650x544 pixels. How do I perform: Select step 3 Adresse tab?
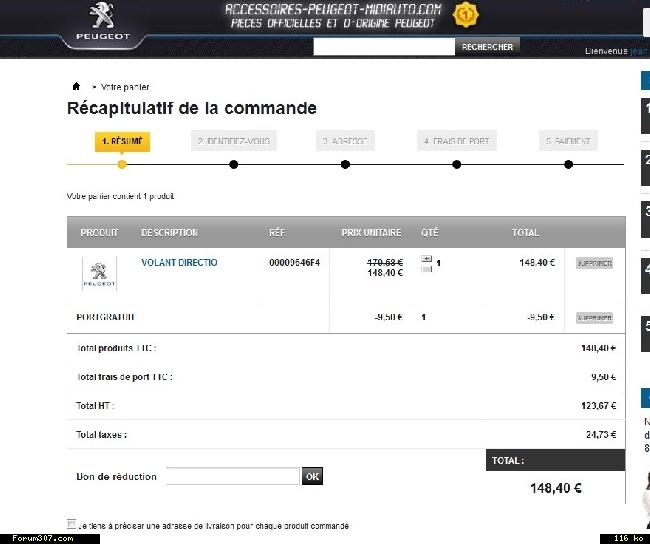tap(345, 141)
